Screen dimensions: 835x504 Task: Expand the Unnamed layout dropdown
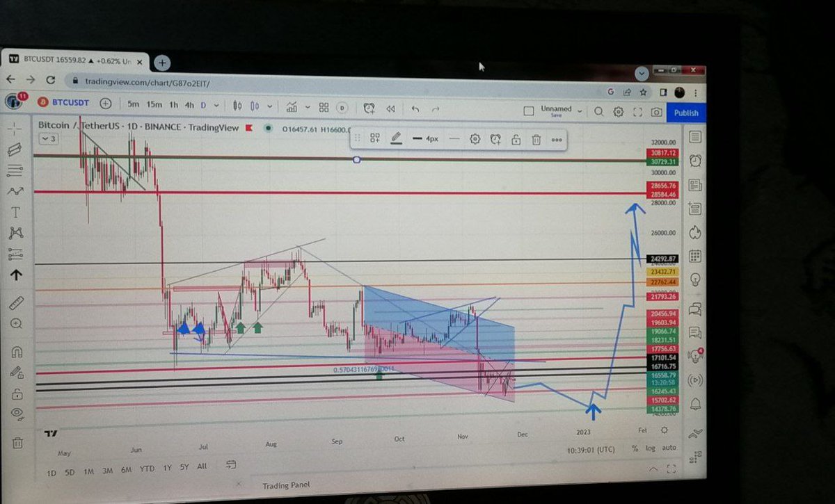[580, 111]
